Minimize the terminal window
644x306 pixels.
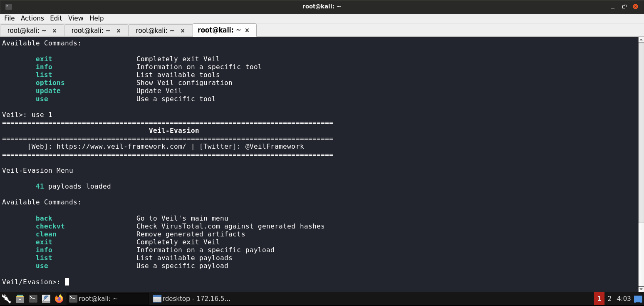pos(613,7)
